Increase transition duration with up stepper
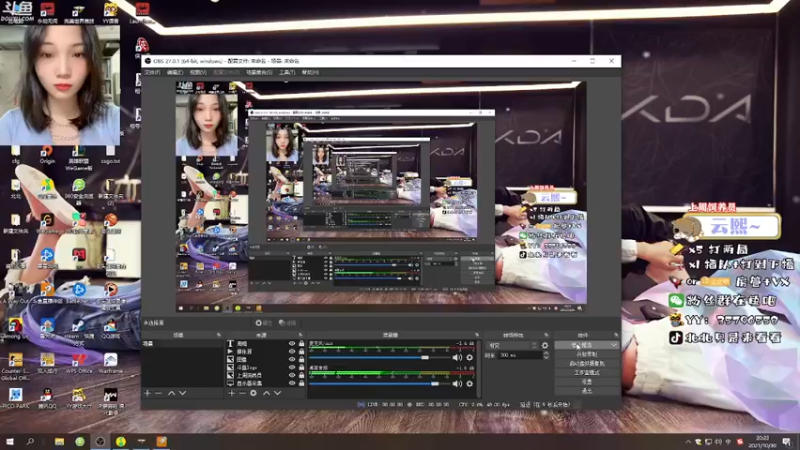The width and height of the screenshot is (800, 450). (x=545, y=353)
